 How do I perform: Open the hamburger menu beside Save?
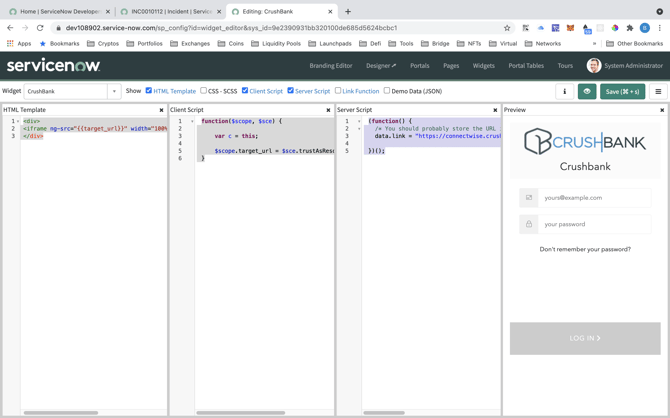tap(658, 91)
